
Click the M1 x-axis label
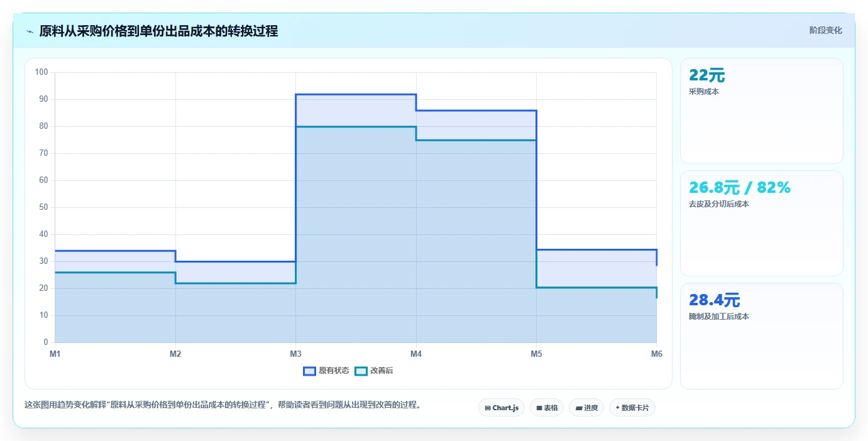(x=55, y=354)
